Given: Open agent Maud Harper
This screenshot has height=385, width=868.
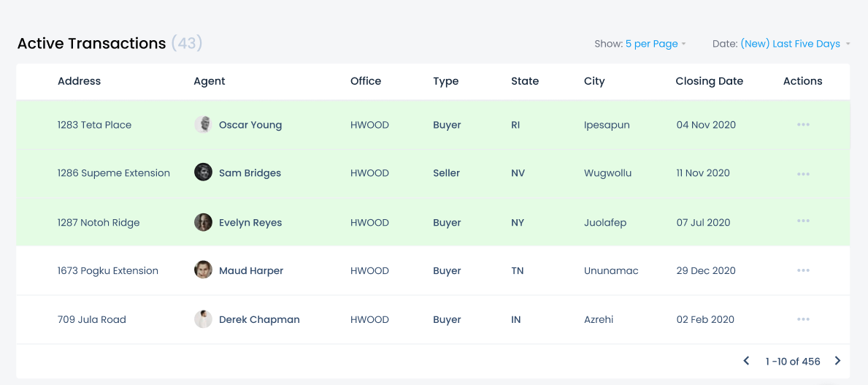Looking at the screenshot, I should 251,271.
